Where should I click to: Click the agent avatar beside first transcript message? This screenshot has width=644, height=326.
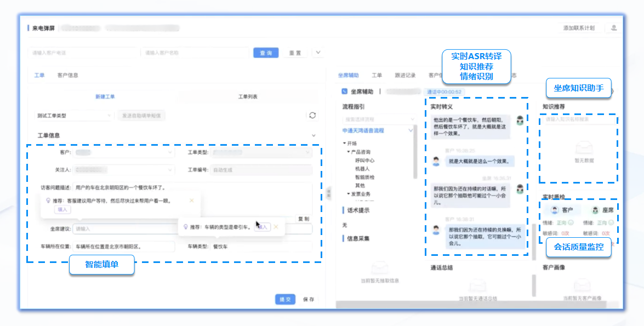tap(520, 120)
